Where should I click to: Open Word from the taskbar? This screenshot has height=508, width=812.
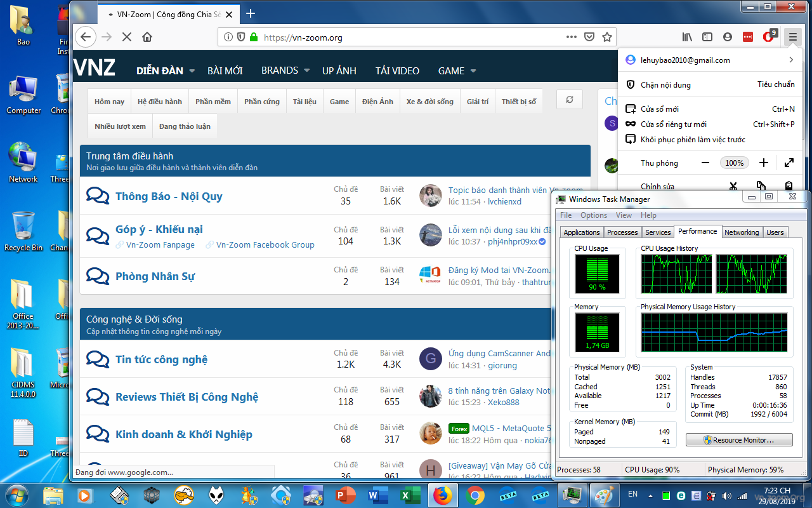pos(377,495)
